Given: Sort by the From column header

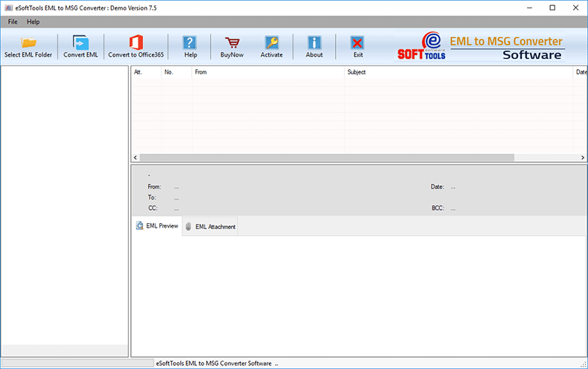Looking at the screenshot, I should point(268,72).
